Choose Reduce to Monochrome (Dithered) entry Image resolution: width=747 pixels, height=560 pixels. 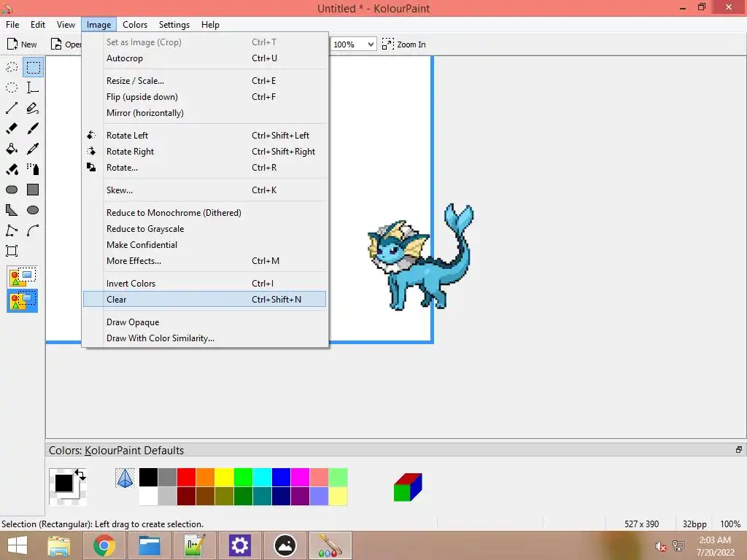point(204,213)
